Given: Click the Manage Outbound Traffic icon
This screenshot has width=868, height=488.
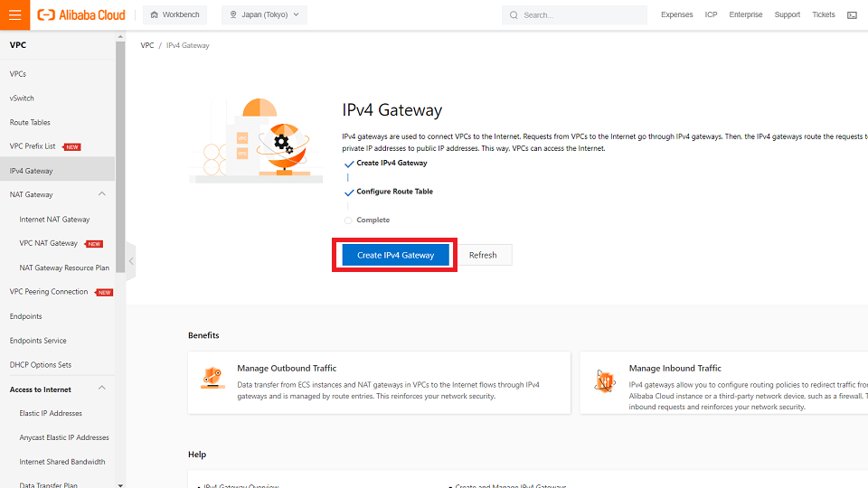Looking at the screenshot, I should 212,378.
